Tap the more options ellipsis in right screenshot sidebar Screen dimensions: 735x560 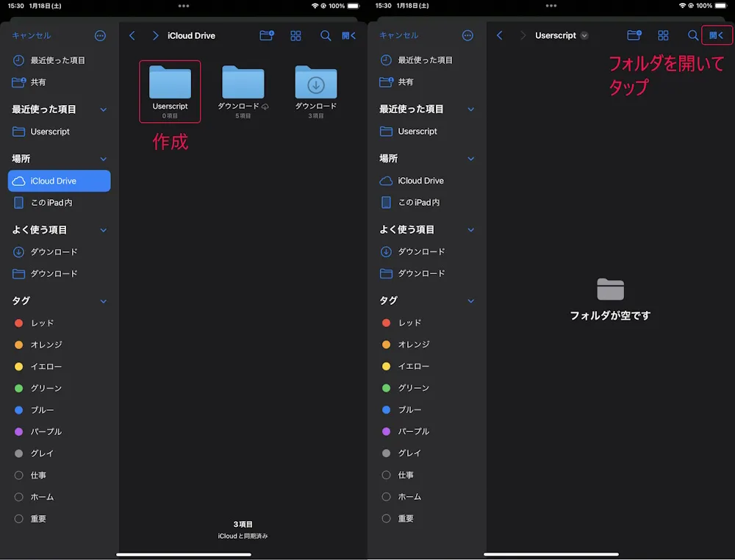467,35
